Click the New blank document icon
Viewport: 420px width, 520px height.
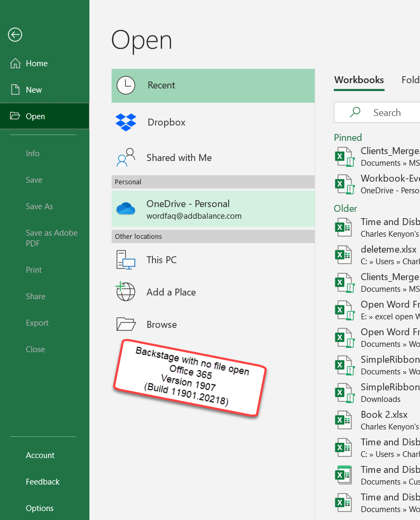tap(15, 89)
